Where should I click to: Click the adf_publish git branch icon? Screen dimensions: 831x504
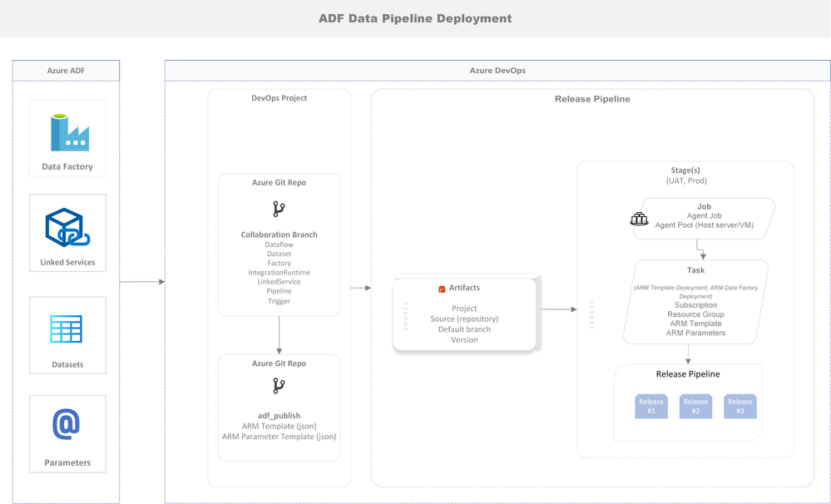pyautogui.click(x=279, y=386)
